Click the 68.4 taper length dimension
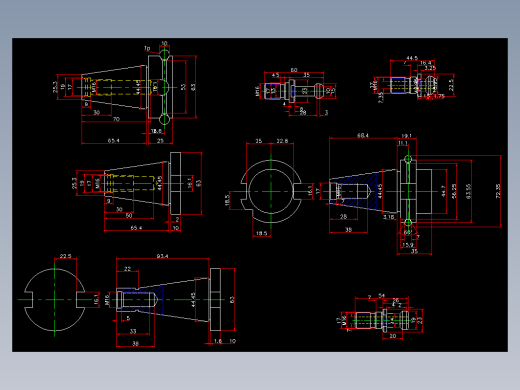 pos(363,135)
